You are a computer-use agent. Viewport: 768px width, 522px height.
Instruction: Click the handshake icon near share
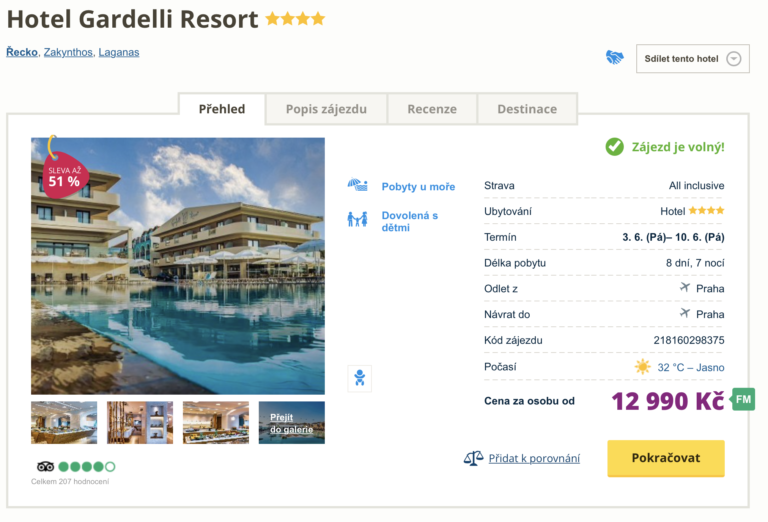click(614, 58)
